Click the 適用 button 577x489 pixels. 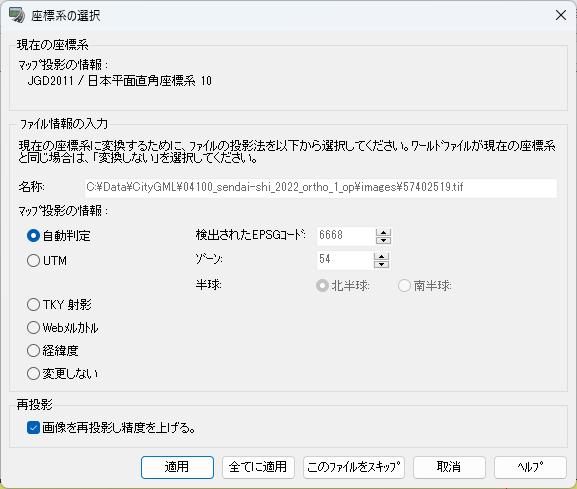point(177,467)
